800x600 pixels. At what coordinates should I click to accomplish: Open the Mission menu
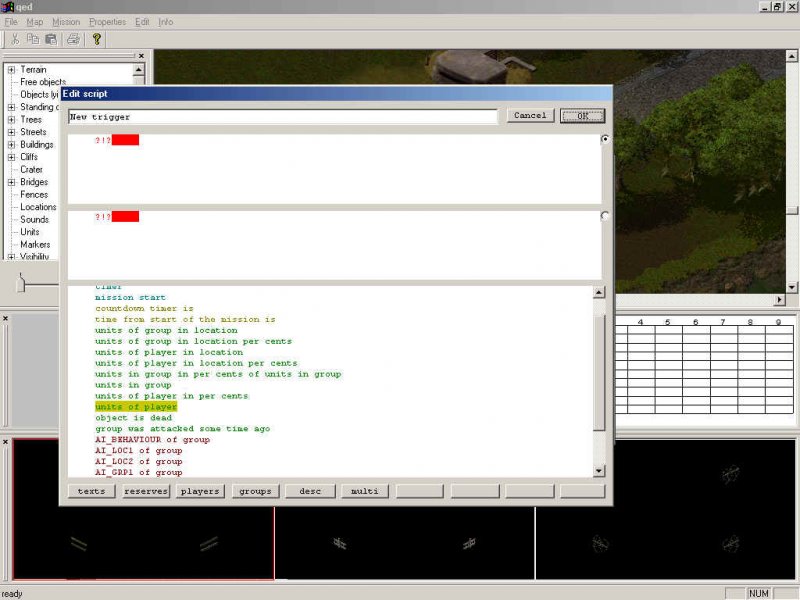[66, 21]
